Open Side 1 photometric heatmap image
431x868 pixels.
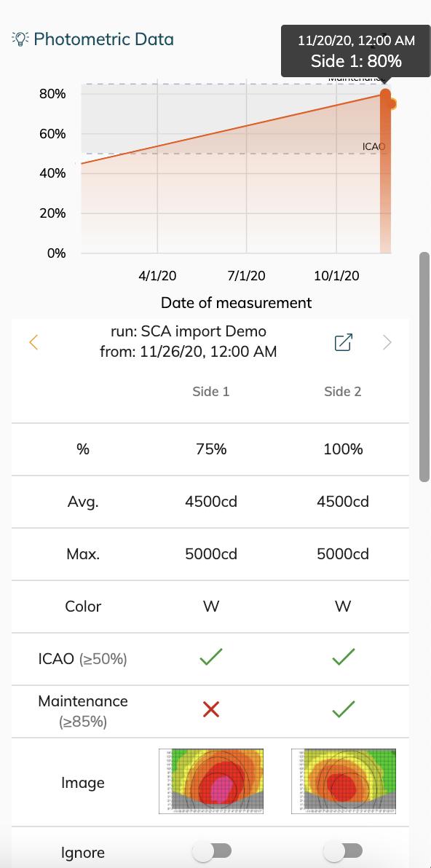211,781
